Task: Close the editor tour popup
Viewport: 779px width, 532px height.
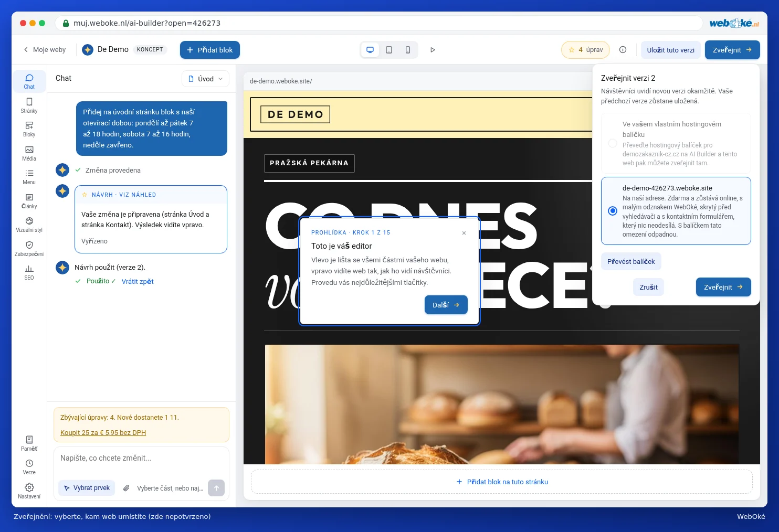Action: pos(464,233)
